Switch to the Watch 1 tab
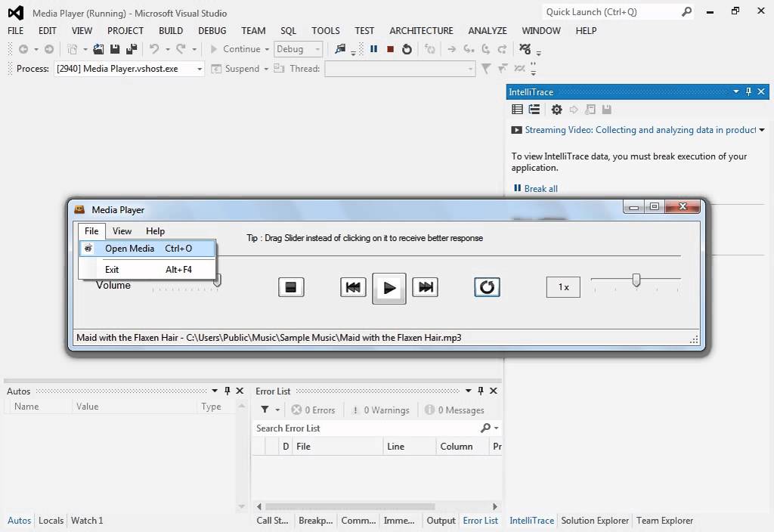Image resolution: width=774 pixels, height=532 pixels. pos(87,521)
